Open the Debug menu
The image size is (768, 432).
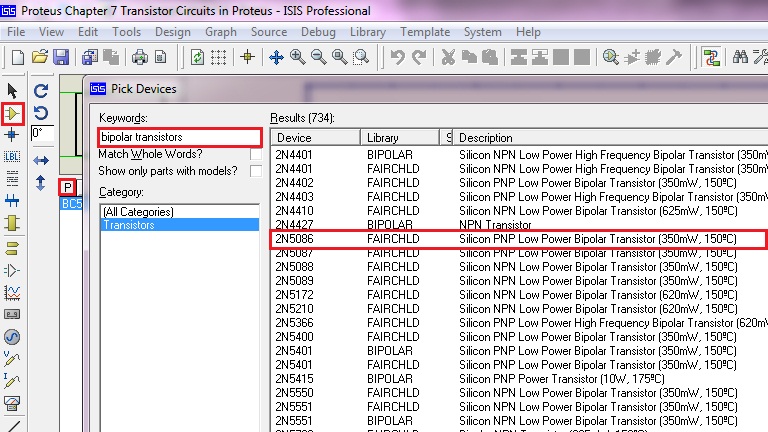(x=318, y=32)
